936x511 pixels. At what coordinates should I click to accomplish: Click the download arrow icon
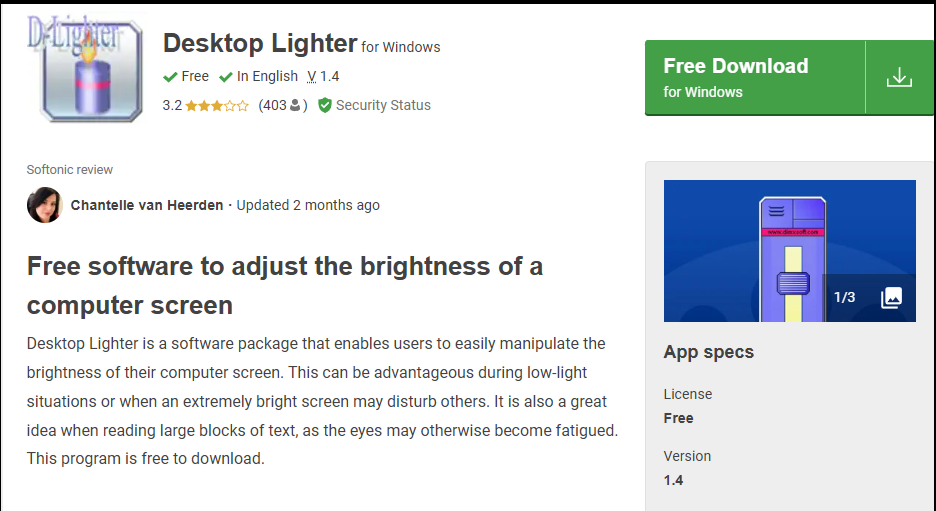[x=899, y=78]
